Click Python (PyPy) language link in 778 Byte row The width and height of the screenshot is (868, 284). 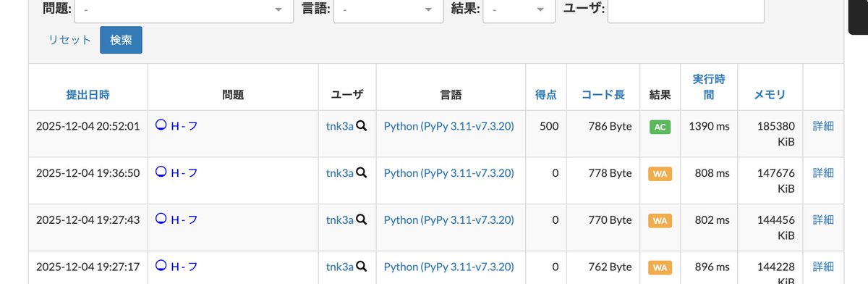(448, 173)
